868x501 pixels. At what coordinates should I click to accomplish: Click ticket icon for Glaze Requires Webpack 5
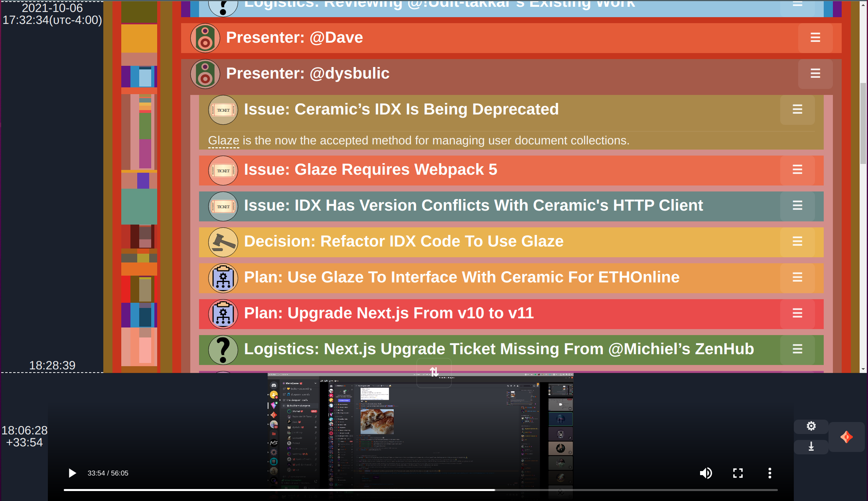223,170
